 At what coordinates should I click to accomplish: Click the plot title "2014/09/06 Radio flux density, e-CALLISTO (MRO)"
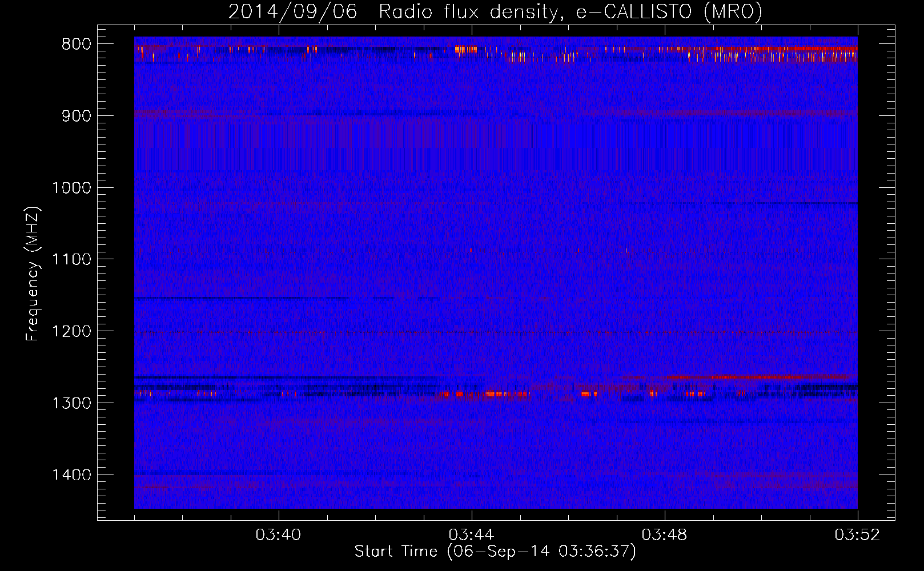tap(495, 11)
